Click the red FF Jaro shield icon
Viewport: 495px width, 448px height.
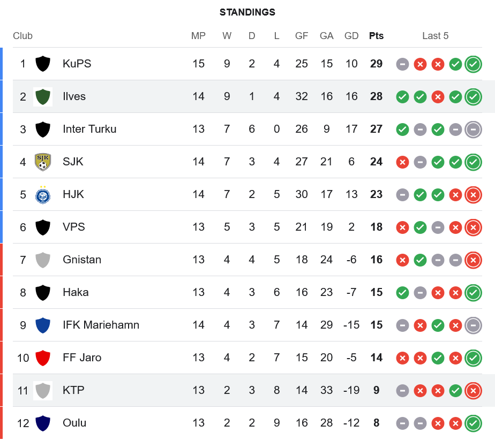[43, 358]
